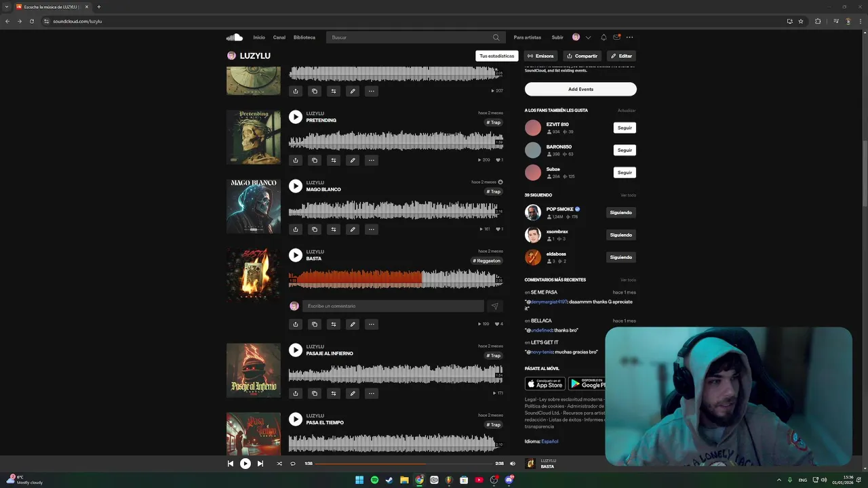Click the Compartir button
This screenshot has width=868, height=488.
pos(583,56)
